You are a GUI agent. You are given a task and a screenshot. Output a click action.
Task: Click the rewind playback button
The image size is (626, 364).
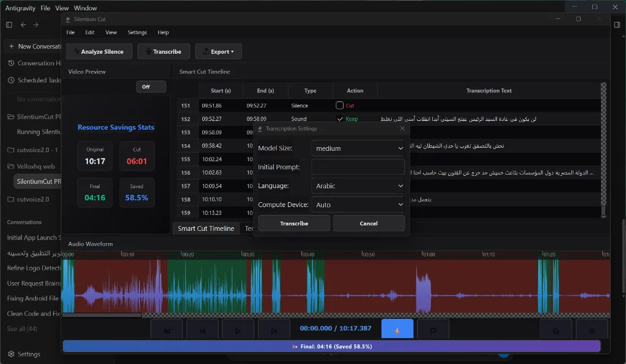point(166,330)
